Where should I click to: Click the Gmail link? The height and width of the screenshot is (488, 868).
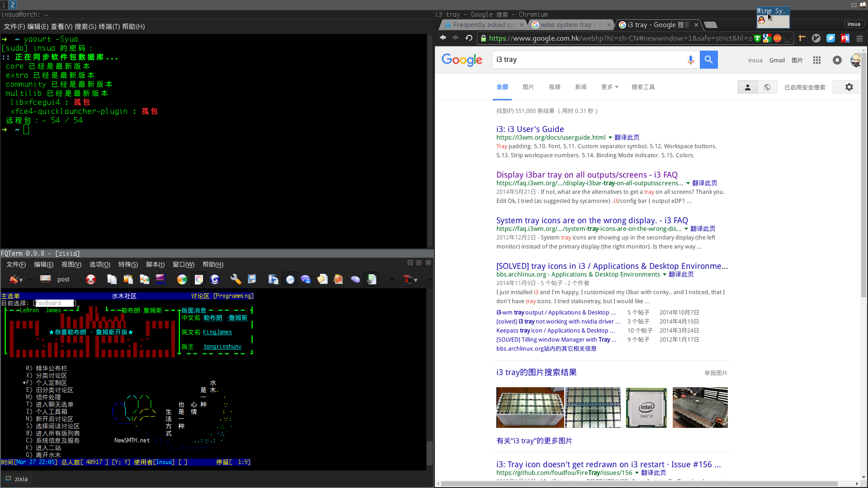pyautogui.click(x=777, y=61)
